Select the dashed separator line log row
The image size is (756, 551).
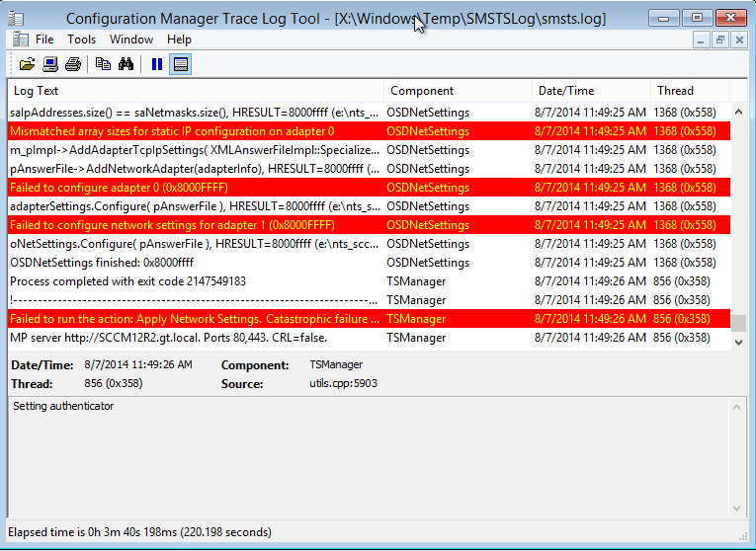[370, 300]
